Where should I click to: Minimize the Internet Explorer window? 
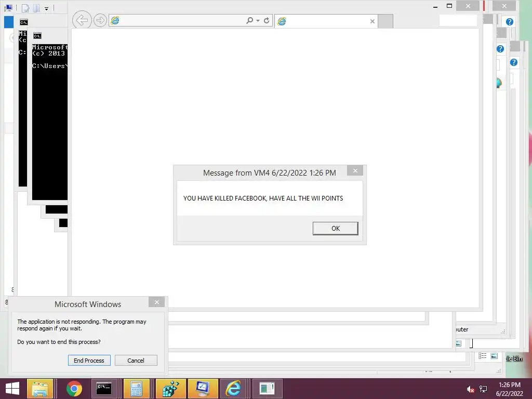coord(435,6)
